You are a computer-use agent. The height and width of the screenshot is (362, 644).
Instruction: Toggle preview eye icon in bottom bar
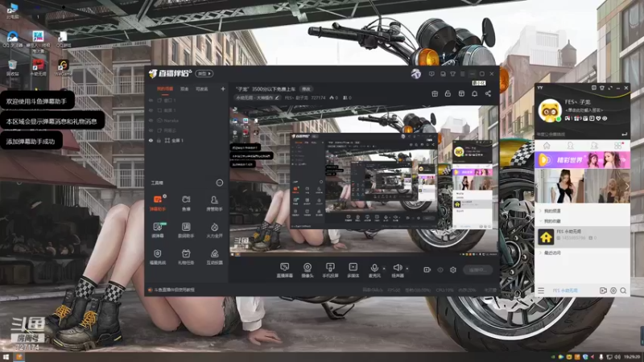click(440, 269)
